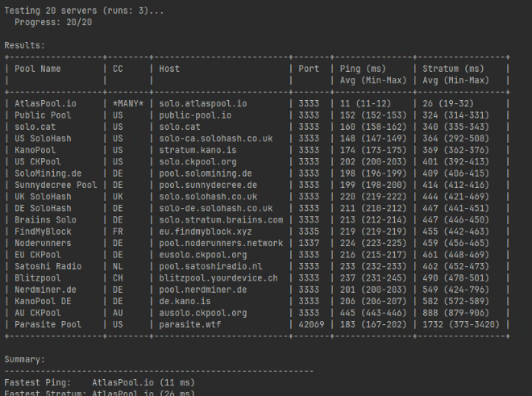Click host solo.ckpool.org

point(197,161)
